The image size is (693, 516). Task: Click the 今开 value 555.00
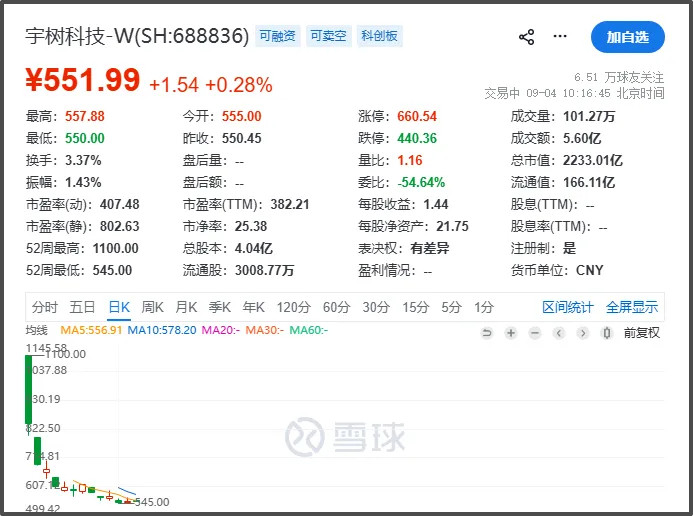242,116
